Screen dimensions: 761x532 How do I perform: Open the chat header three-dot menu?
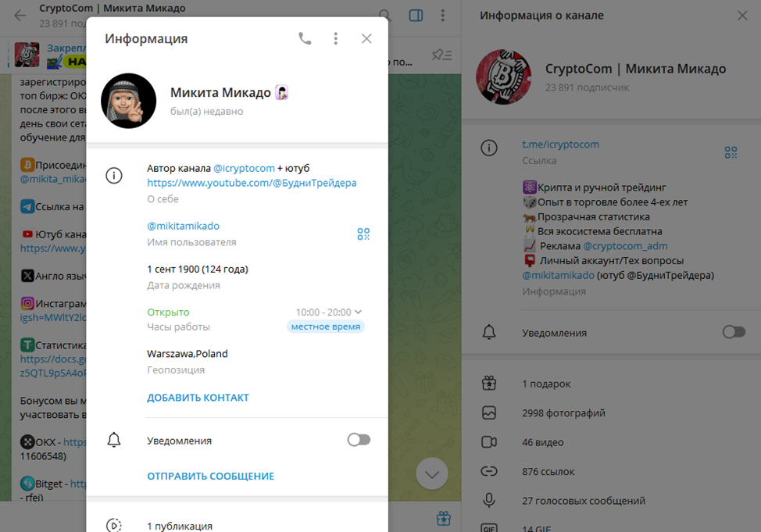(443, 16)
